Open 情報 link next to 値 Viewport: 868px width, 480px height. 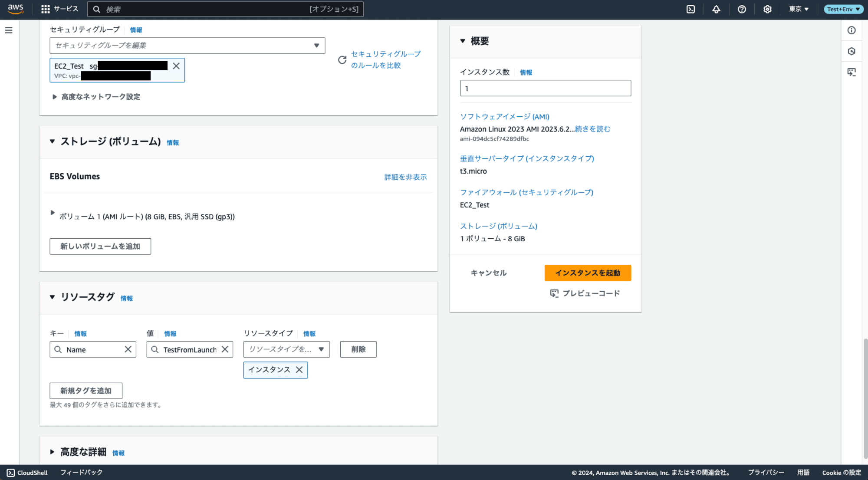tap(170, 334)
